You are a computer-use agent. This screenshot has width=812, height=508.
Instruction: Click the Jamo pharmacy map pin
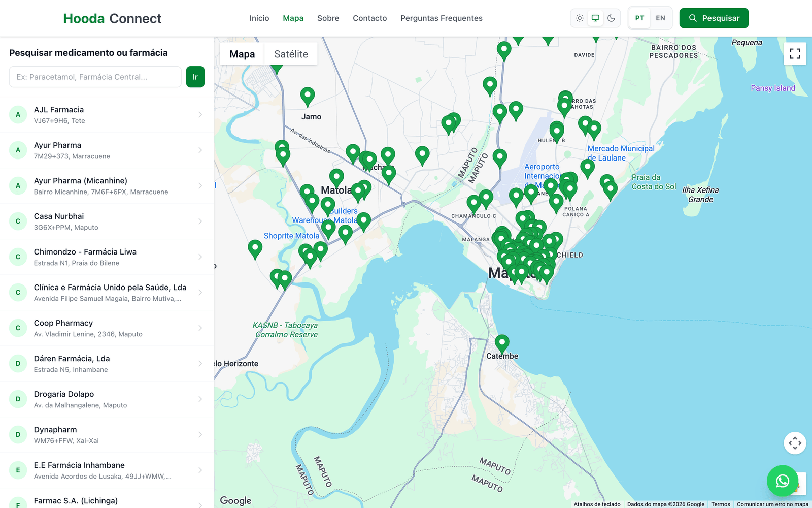click(307, 96)
